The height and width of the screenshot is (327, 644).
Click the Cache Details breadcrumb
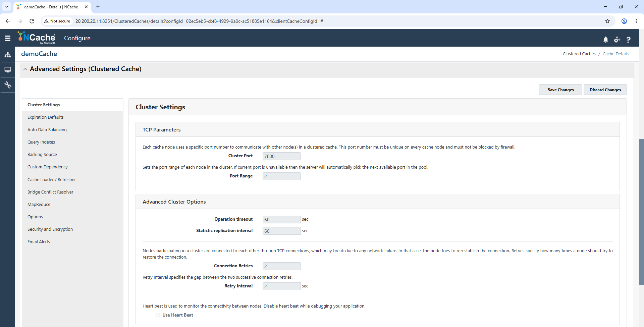point(615,54)
